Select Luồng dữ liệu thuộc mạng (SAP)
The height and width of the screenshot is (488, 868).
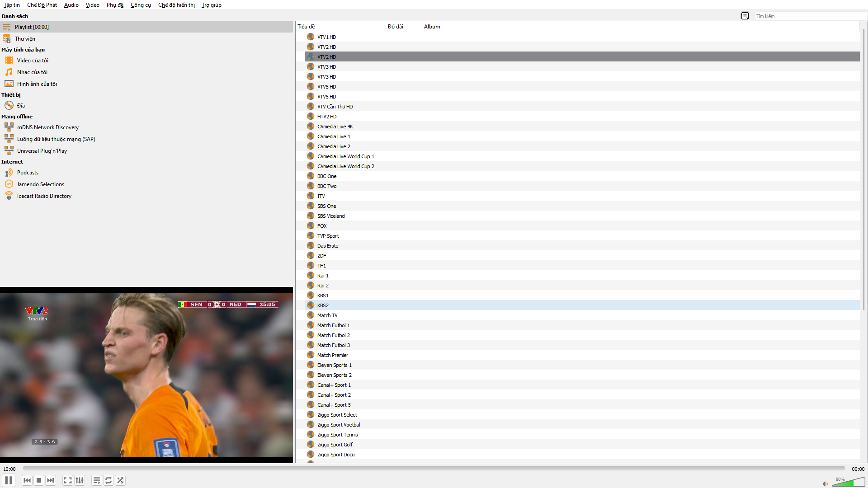(146, 139)
